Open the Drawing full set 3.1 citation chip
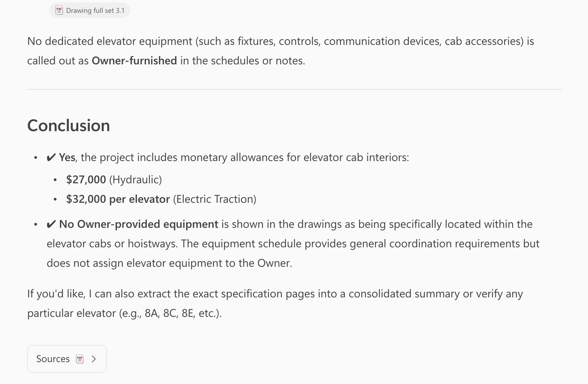588x384 pixels. coord(90,10)
